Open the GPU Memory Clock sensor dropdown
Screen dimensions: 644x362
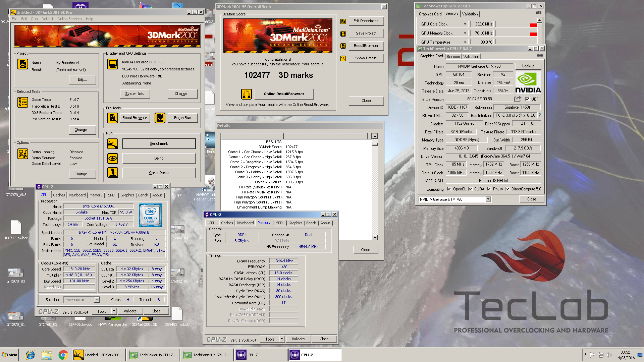[465, 33]
